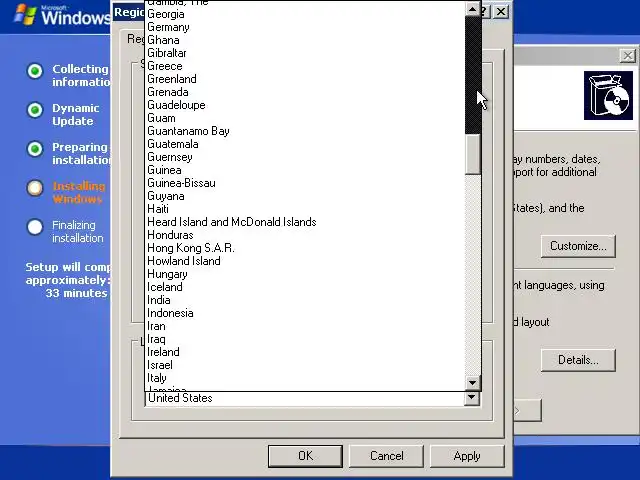Click the setup CD box icon
This screenshot has height=480, width=640.
(608, 96)
